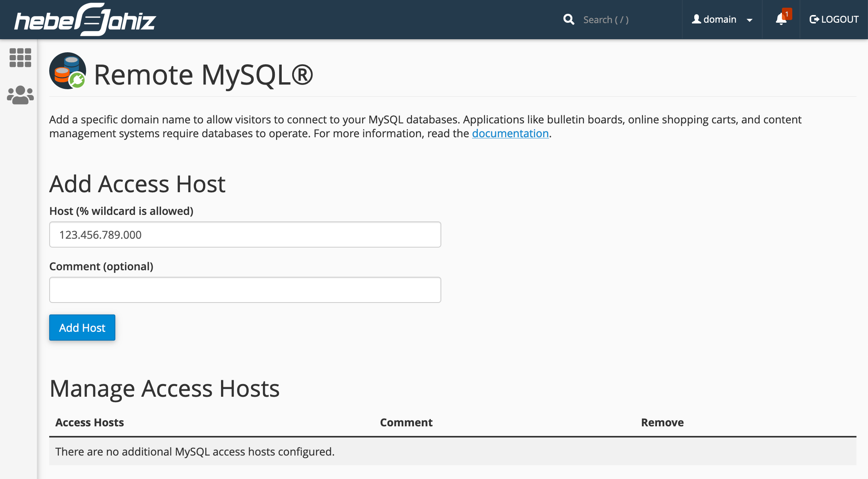Viewport: 868px width, 479px height.
Task: Click the Remove column header
Action: [662, 422]
